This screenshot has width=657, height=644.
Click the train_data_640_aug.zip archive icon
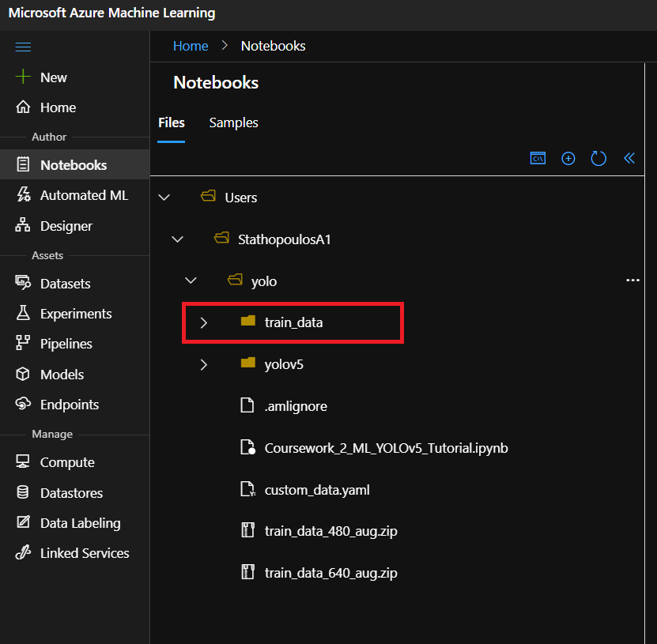click(x=248, y=572)
